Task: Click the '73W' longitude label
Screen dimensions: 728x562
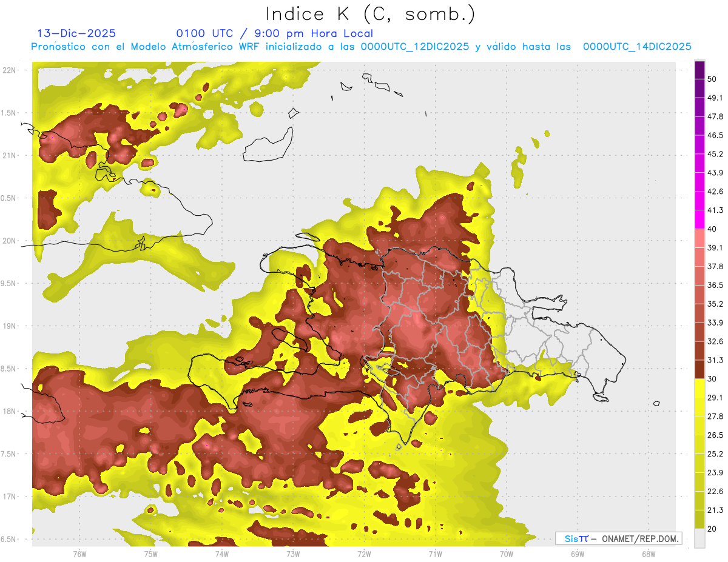Action: click(x=293, y=554)
